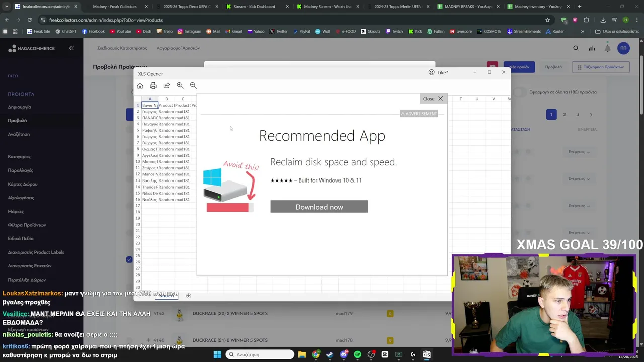Toggle 'Εφαρμογή σε όλα τα (182) προϊόντα' switch

click(x=520, y=92)
